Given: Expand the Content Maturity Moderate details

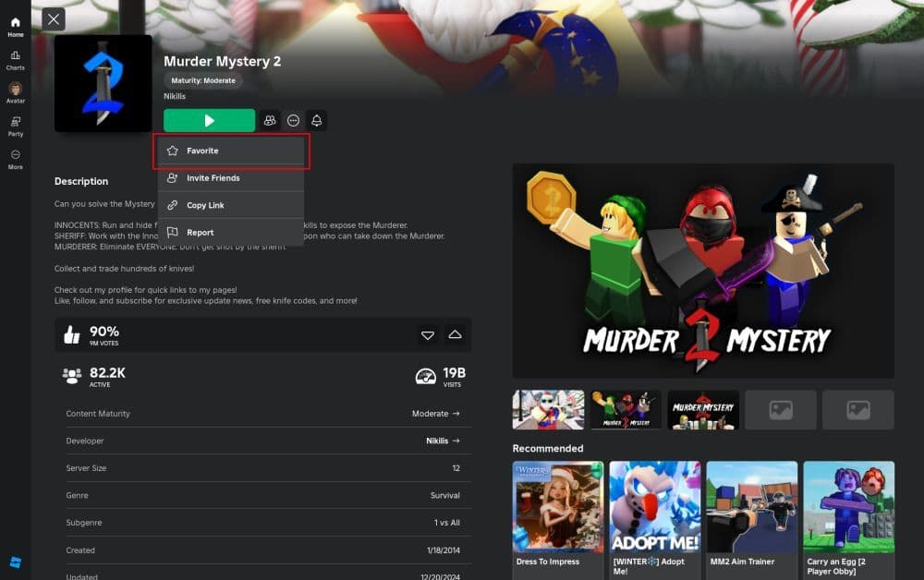Looking at the screenshot, I should click(435, 413).
